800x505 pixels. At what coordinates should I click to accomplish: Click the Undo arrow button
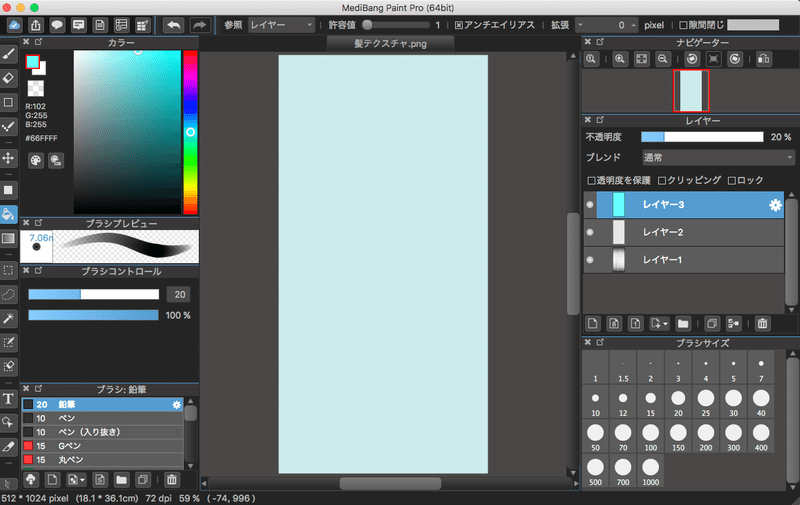[174, 25]
